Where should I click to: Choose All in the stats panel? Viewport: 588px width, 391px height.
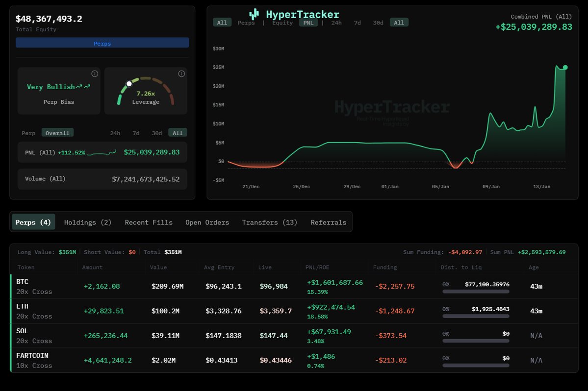pos(178,133)
